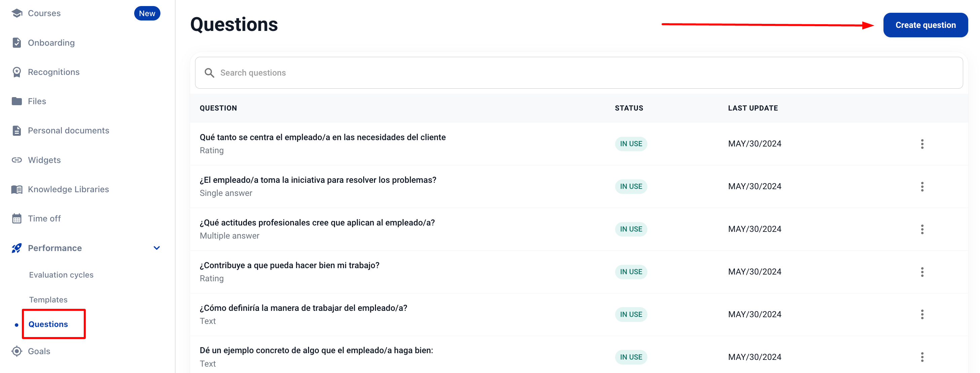Open Onboarding via its checklist icon
Image resolution: width=980 pixels, height=373 pixels.
pos(17,43)
